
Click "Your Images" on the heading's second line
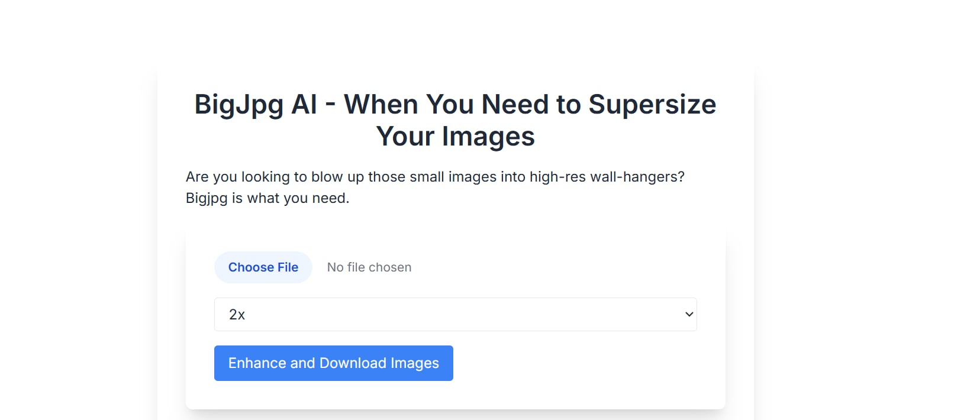click(x=455, y=137)
